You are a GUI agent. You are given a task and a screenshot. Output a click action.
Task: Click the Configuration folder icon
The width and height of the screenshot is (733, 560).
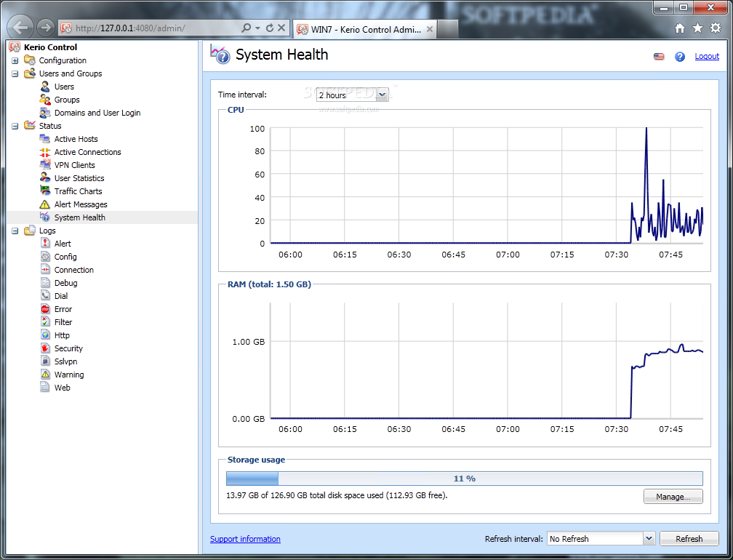pyautogui.click(x=29, y=60)
